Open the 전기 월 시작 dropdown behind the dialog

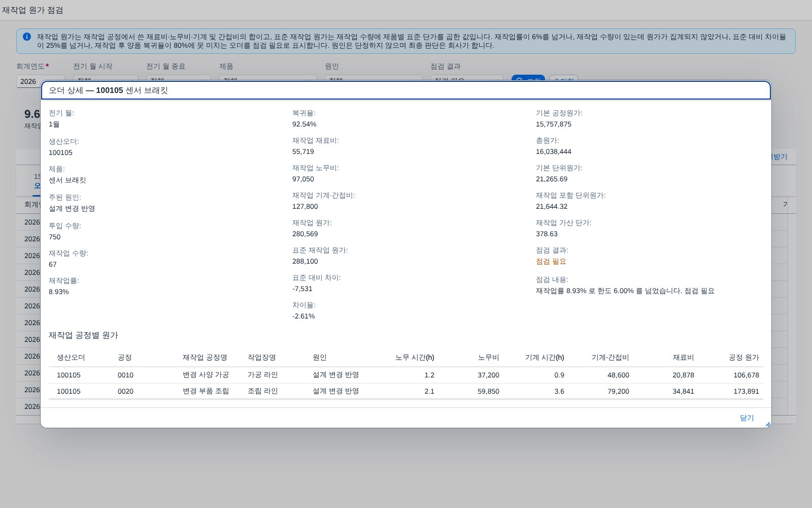pos(106,78)
